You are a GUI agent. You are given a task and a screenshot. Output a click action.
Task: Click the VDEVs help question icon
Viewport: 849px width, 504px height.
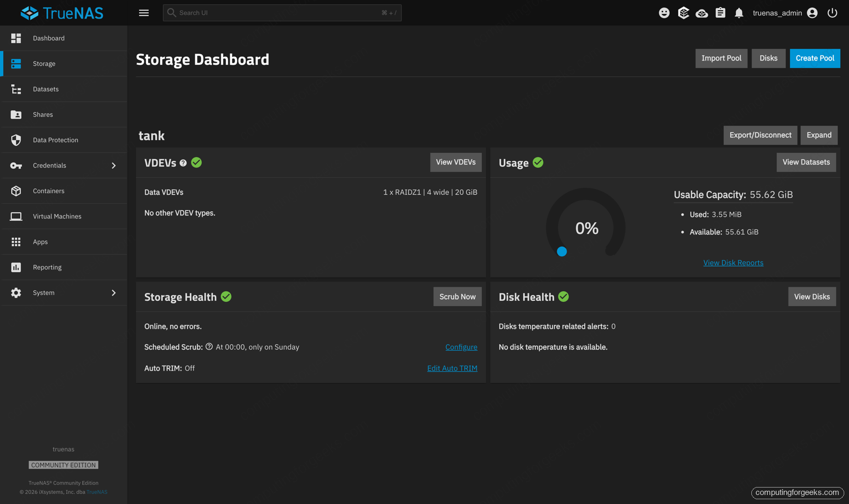tap(183, 163)
